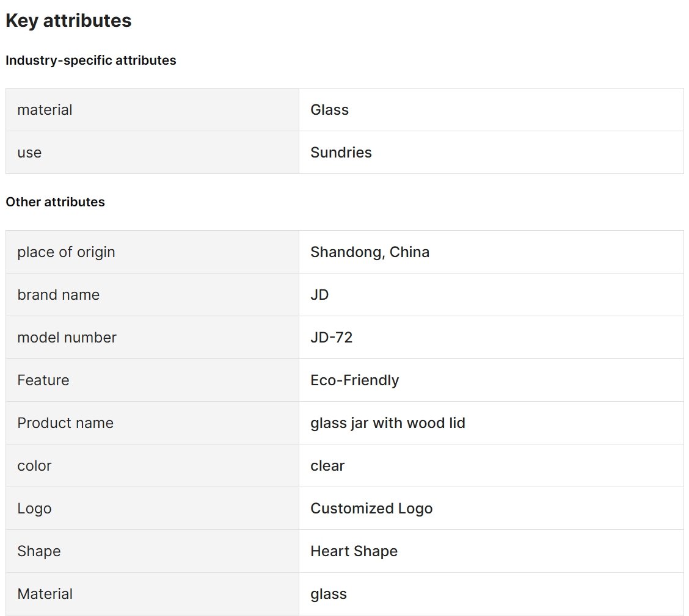Select the Eco-Friendly feature value

pos(355,380)
